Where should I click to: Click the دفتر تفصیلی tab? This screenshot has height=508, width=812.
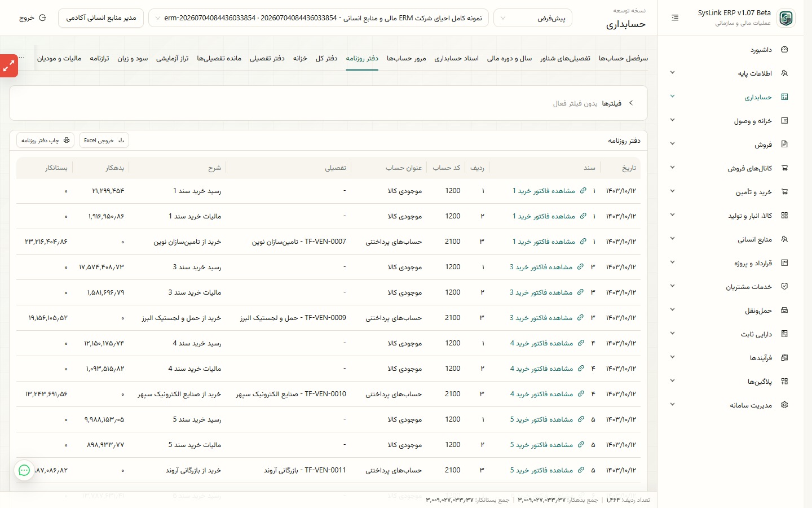267,58
